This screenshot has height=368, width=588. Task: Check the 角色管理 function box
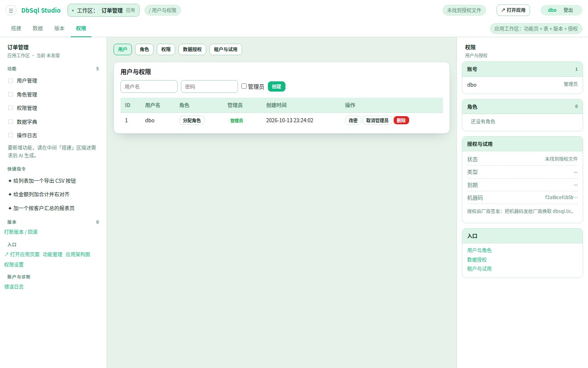pyautogui.click(x=11, y=94)
